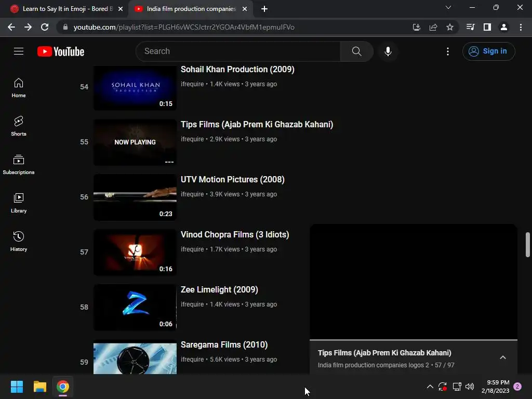
Task: Open ifrequire channel under Zee Limelight
Action: point(192,304)
